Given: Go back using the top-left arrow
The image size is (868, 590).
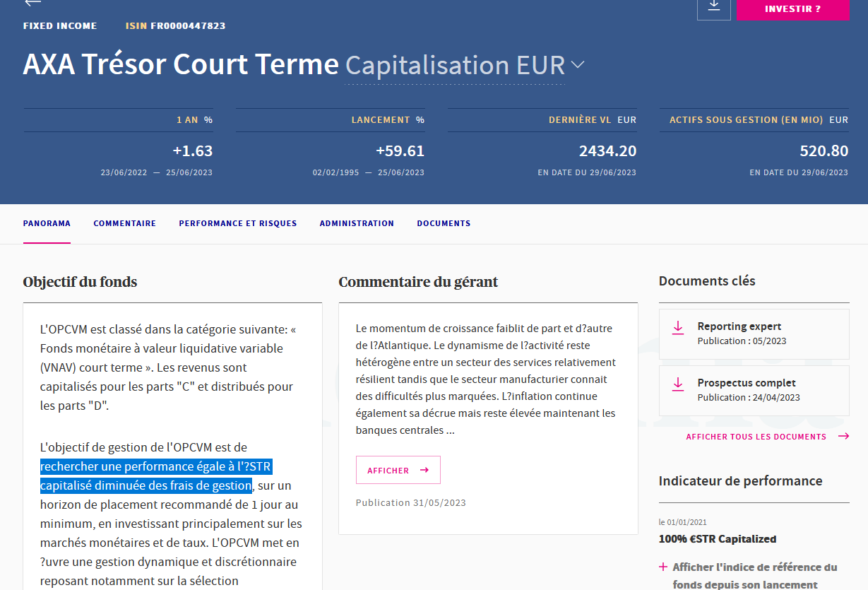Looking at the screenshot, I should pos(32,3).
